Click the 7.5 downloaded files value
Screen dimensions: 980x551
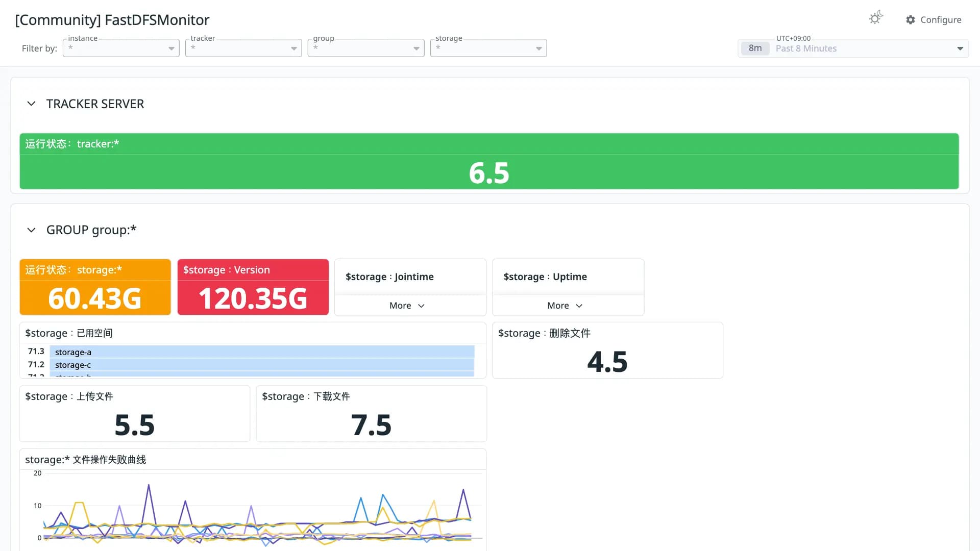click(x=371, y=425)
